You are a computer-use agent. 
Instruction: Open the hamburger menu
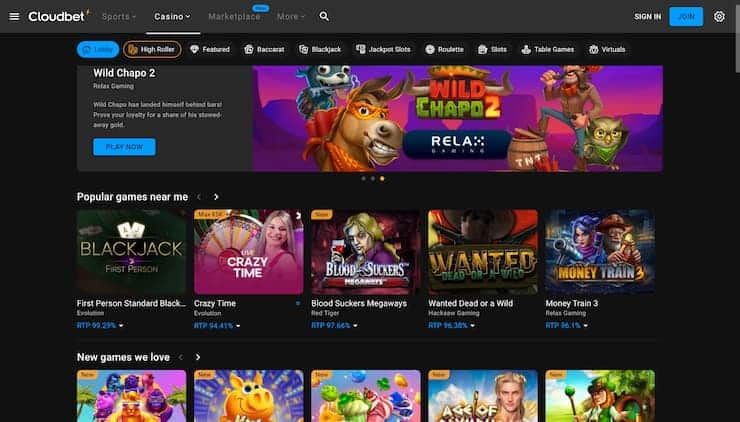[x=14, y=17]
